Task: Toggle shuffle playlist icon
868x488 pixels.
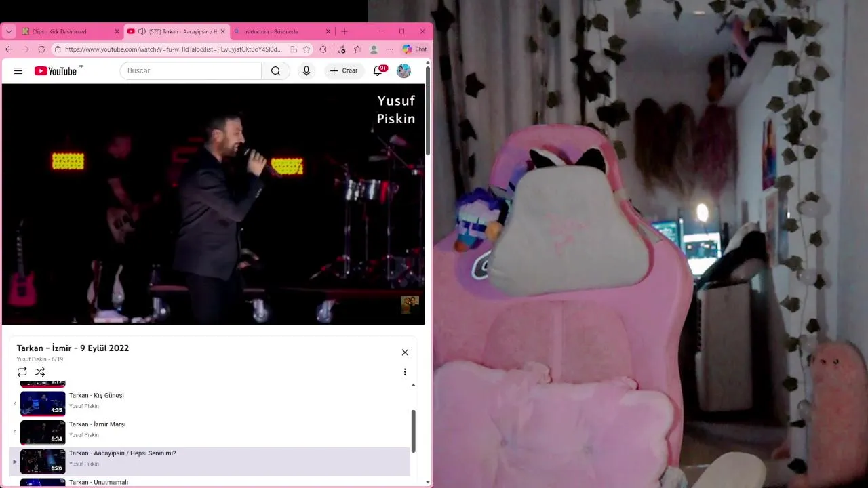Action: tap(40, 371)
